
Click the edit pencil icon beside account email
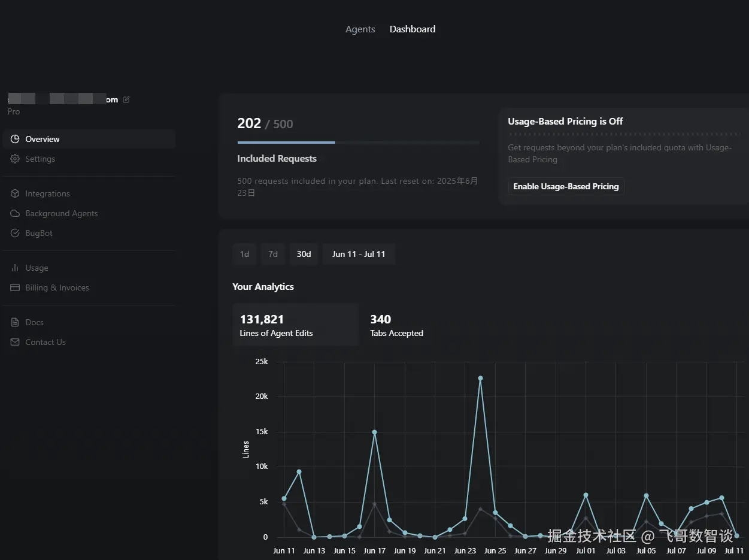[x=126, y=100]
